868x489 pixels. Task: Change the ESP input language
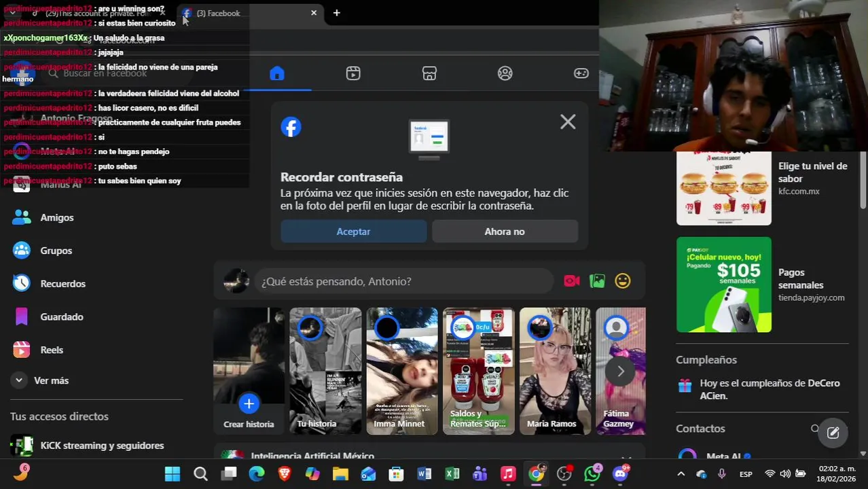tap(745, 474)
